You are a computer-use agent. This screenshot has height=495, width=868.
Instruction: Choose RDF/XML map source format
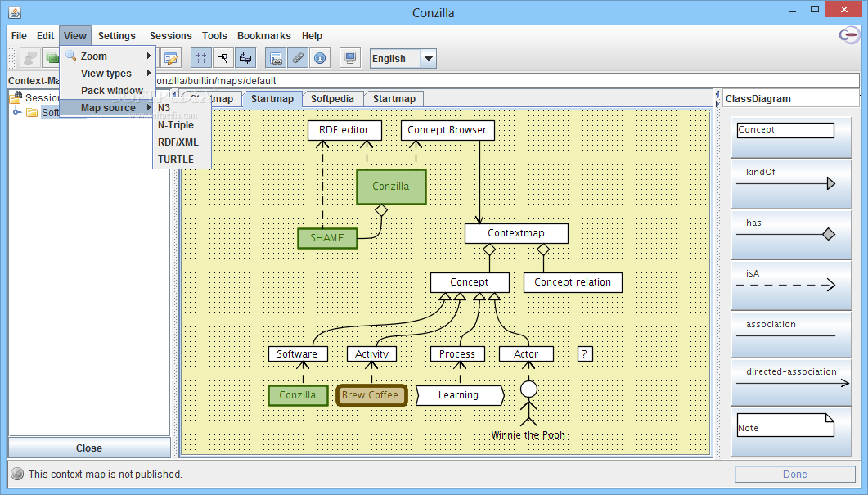pos(182,142)
